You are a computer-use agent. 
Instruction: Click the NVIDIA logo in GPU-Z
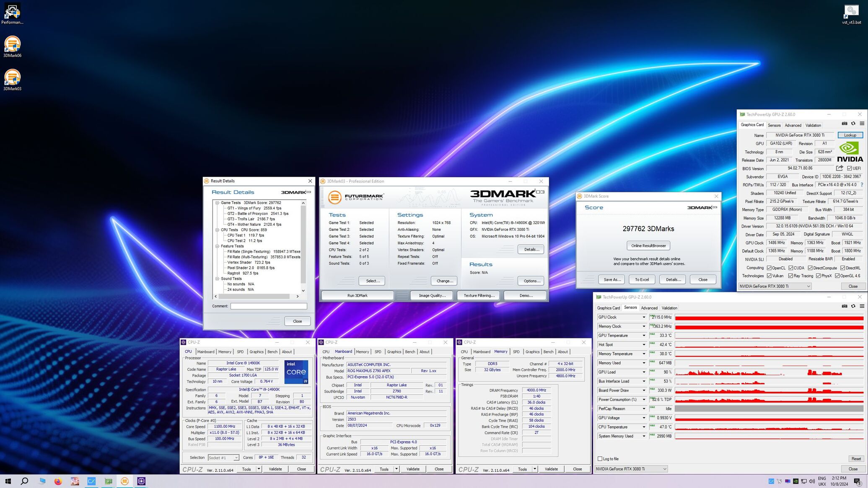point(850,152)
